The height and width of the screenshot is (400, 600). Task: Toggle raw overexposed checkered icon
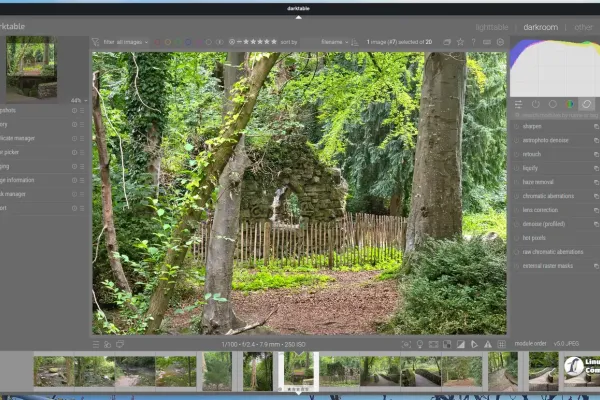point(447,344)
